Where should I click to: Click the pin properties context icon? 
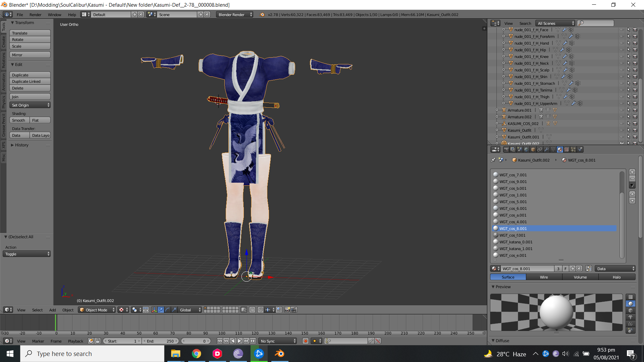pos(493,160)
